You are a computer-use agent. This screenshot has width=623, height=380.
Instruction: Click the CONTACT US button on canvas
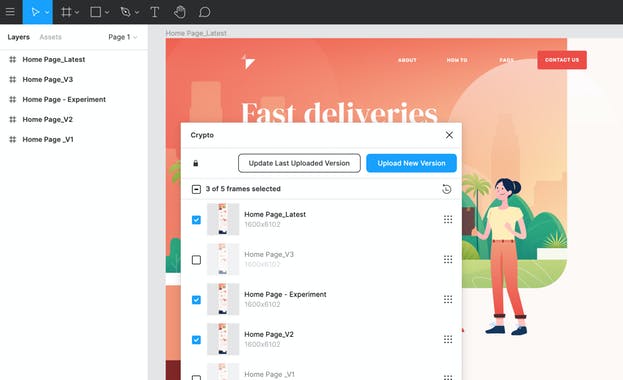coord(562,60)
